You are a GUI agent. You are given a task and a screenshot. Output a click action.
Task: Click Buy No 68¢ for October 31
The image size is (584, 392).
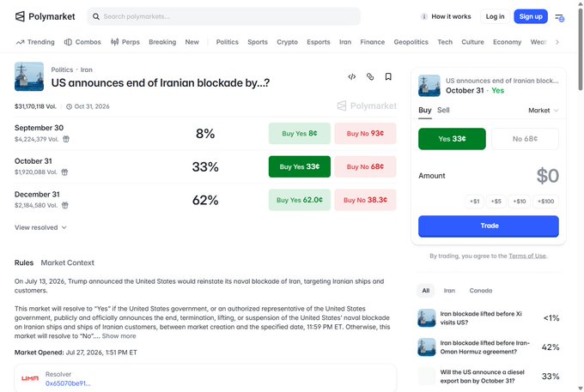click(x=365, y=166)
